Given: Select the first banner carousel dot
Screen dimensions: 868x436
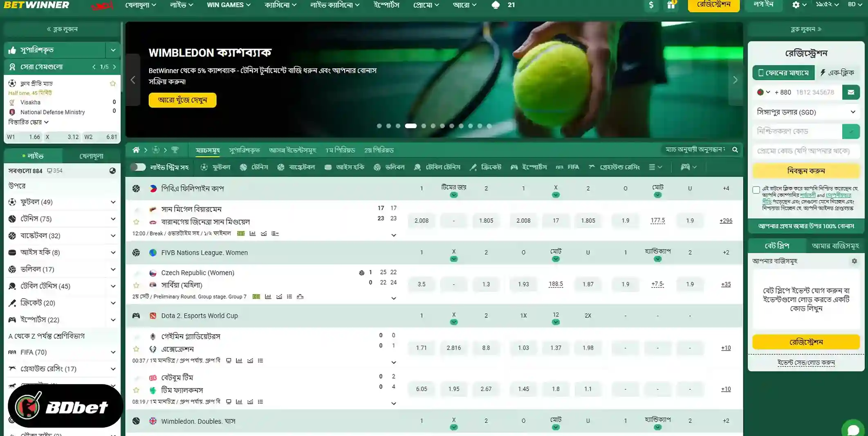Looking at the screenshot, I should click(x=379, y=126).
